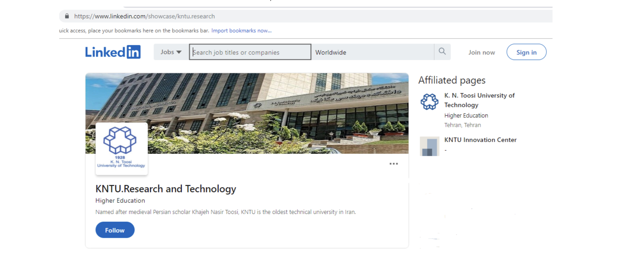Click the lock icon in the address bar

67,16
